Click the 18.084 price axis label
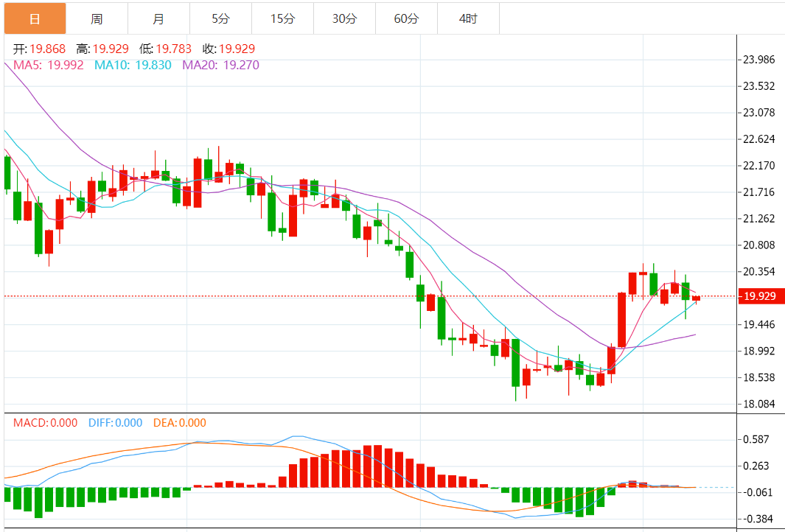Viewport: 785px width, 532px height. (x=759, y=404)
